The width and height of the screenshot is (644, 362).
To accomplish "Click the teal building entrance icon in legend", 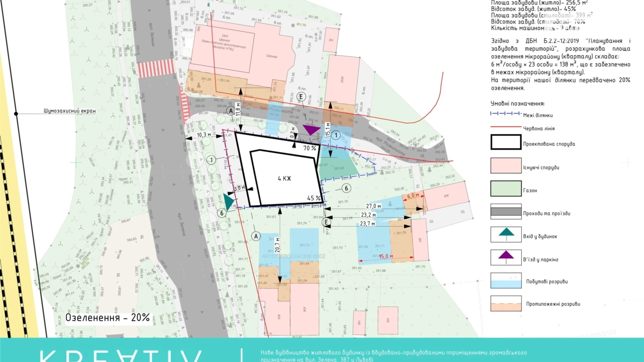I will point(506,234).
